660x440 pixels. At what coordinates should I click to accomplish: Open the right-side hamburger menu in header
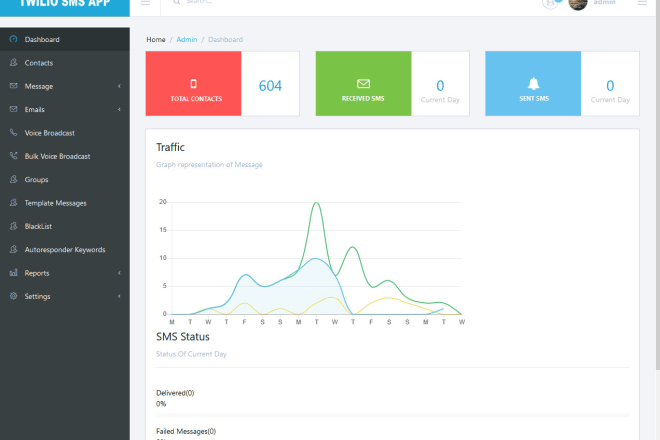642,3
